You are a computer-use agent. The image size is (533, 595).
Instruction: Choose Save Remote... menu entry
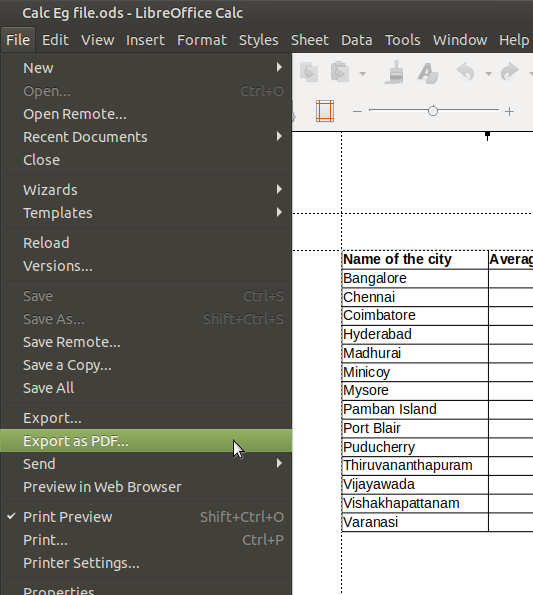point(146,342)
